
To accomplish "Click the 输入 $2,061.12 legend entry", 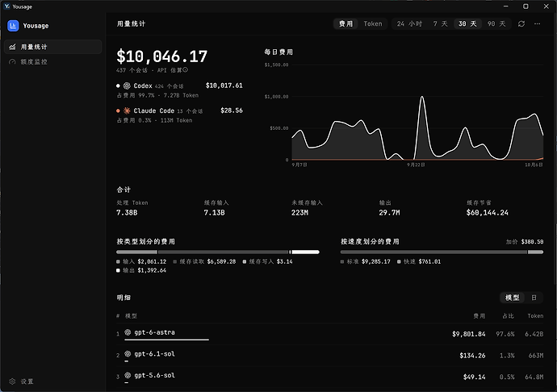I will [x=141, y=261].
